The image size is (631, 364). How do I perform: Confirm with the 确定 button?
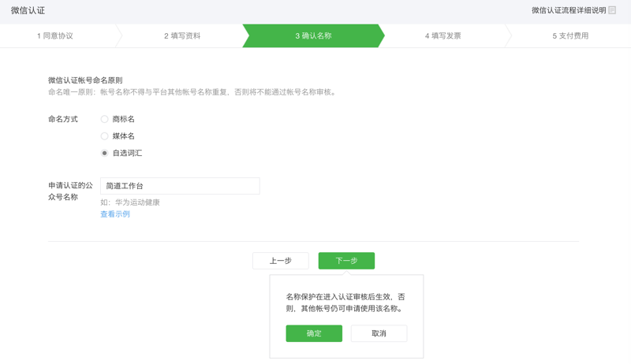point(314,333)
